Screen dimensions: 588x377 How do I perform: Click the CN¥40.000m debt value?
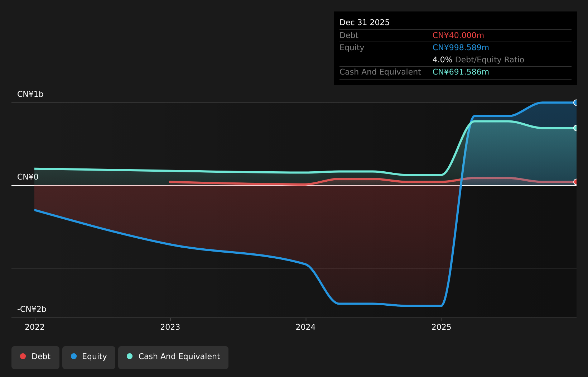coord(458,35)
